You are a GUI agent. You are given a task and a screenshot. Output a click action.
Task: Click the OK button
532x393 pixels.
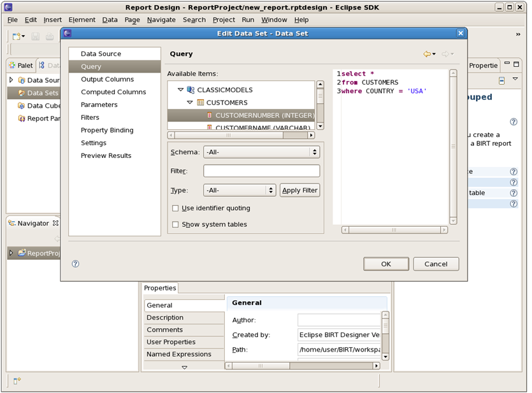[386, 264]
